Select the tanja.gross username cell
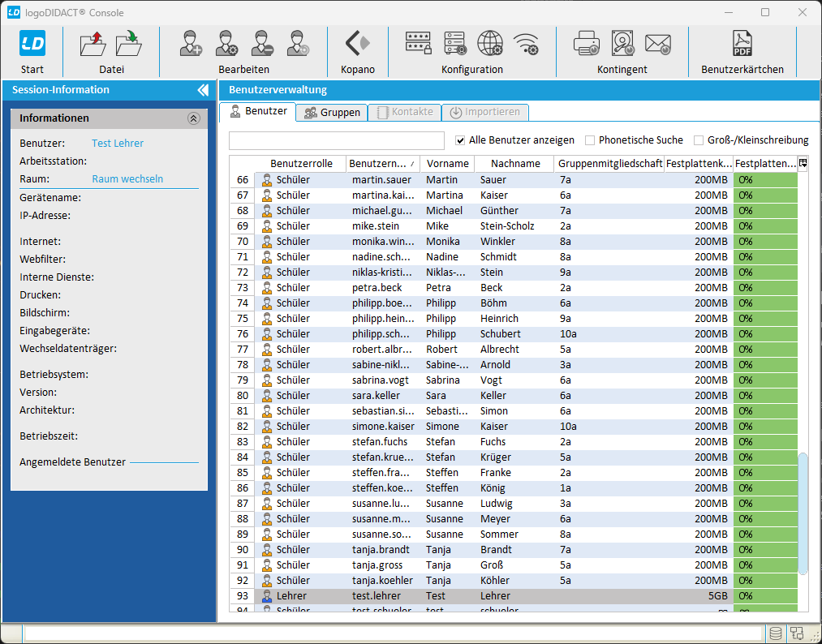The height and width of the screenshot is (644, 822). click(385, 565)
